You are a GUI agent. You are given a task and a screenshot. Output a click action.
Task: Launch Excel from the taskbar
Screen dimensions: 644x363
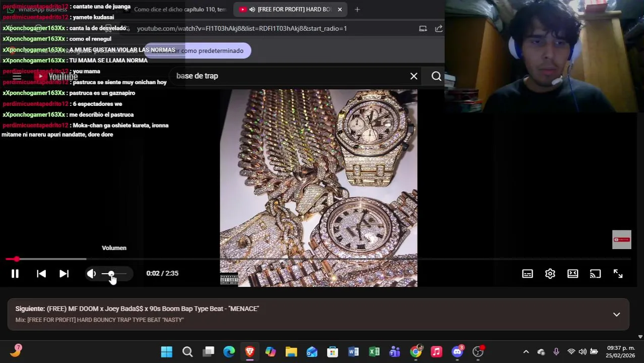pos(374,352)
